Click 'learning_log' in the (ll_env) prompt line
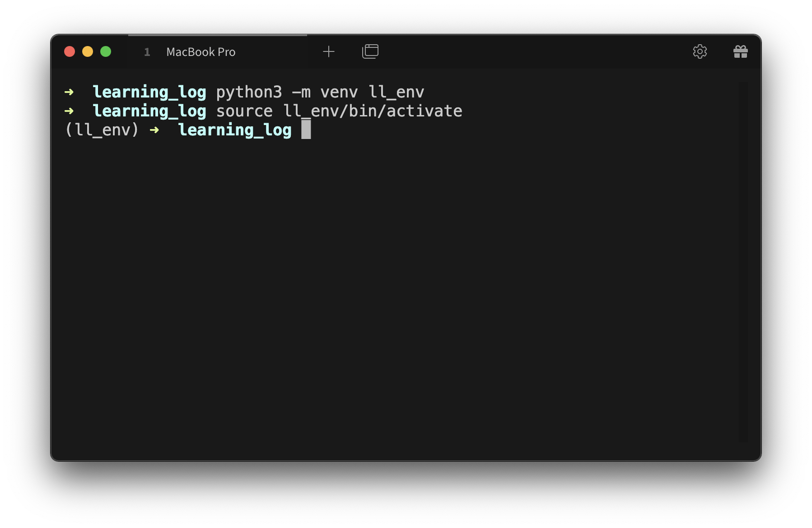812x528 pixels. 235,130
